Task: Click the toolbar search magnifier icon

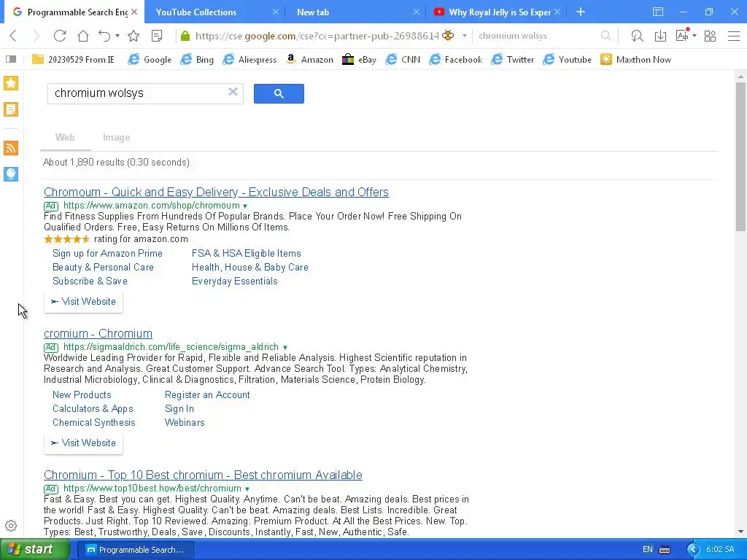Action: pos(605,36)
